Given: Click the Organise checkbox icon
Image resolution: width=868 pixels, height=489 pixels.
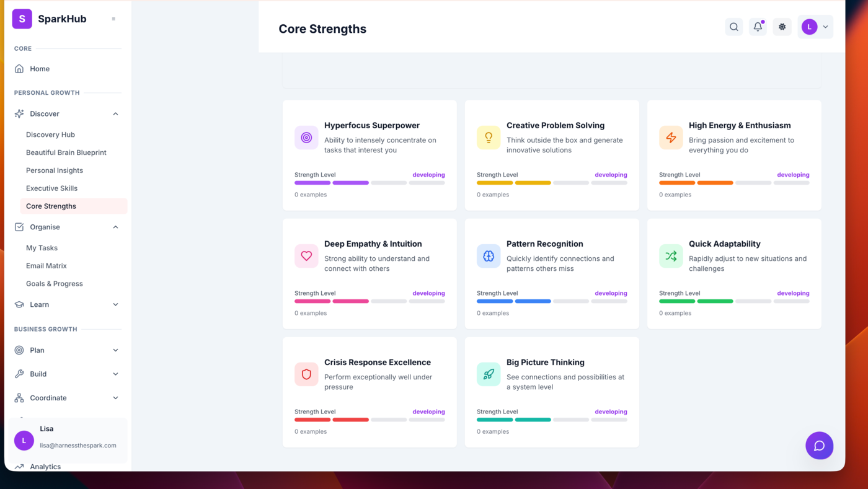Looking at the screenshot, I should [x=19, y=227].
